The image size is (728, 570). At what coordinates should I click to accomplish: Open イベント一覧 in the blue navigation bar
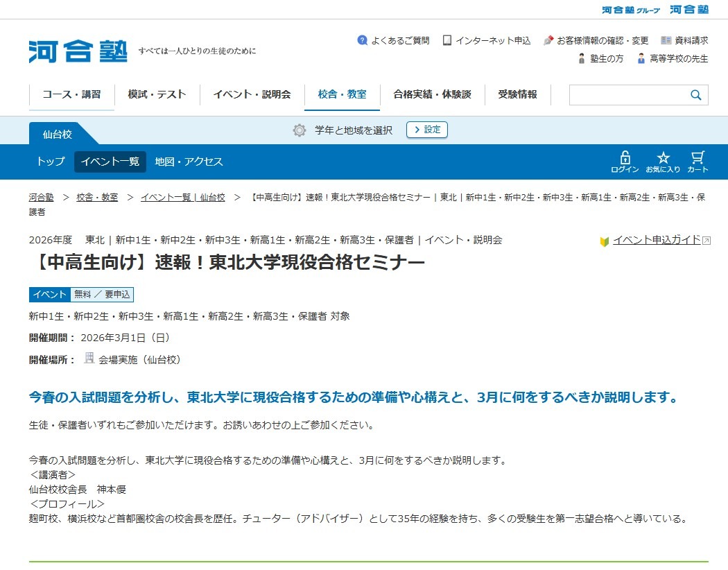point(111,162)
